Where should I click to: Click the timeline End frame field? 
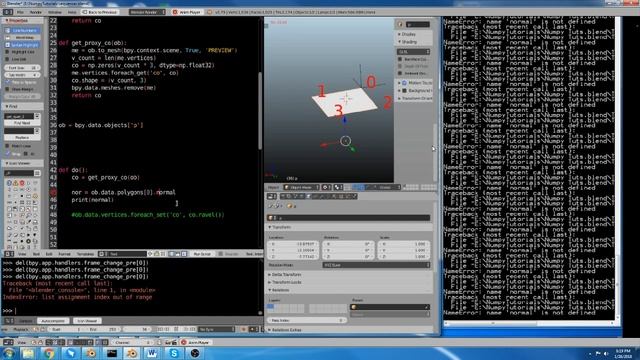[x=103, y=329]
